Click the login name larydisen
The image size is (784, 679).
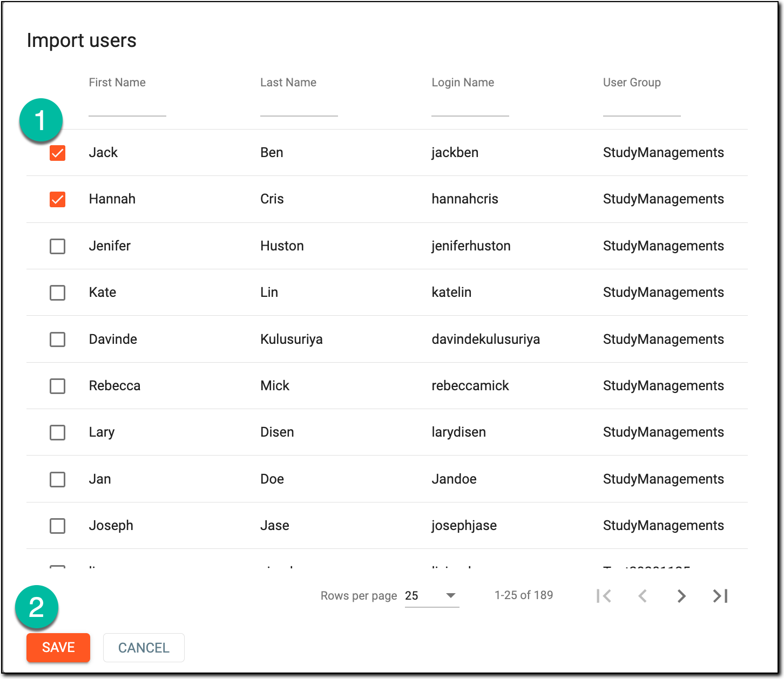[459, 432]
